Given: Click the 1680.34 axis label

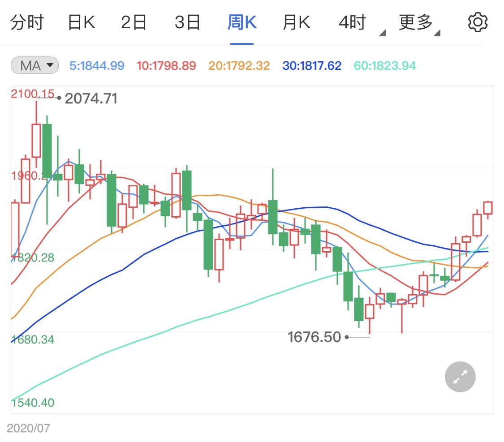Looking at the screenshot, I should [x=32, y=339].
